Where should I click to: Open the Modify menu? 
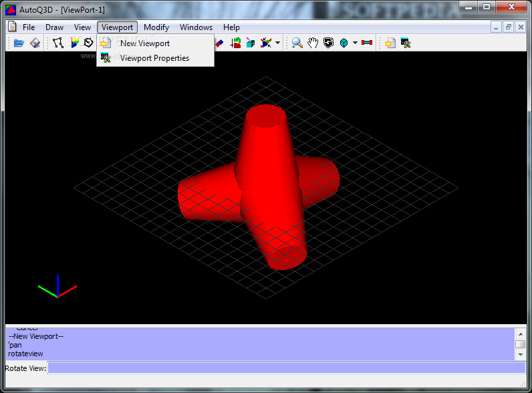click(x=156, y=27)
